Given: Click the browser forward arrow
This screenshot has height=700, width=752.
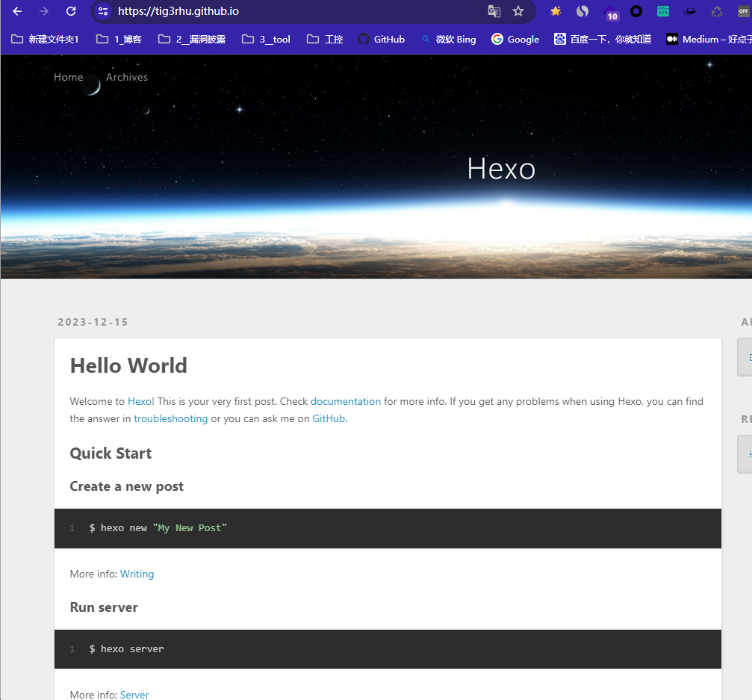Looking at the screenshot, I should [43, 11].
